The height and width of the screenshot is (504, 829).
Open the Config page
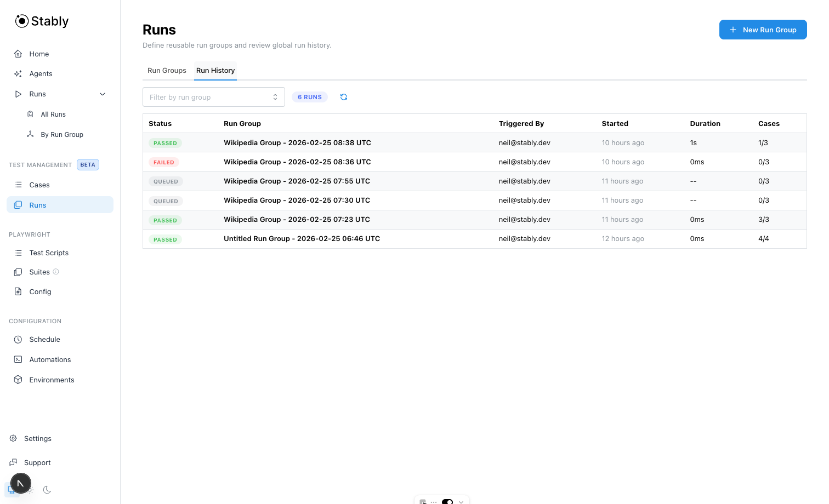40,291
